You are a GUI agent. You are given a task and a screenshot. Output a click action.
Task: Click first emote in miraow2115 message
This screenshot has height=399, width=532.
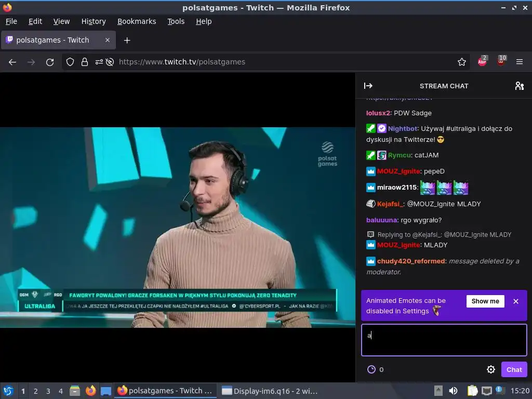tap(428, 187)
